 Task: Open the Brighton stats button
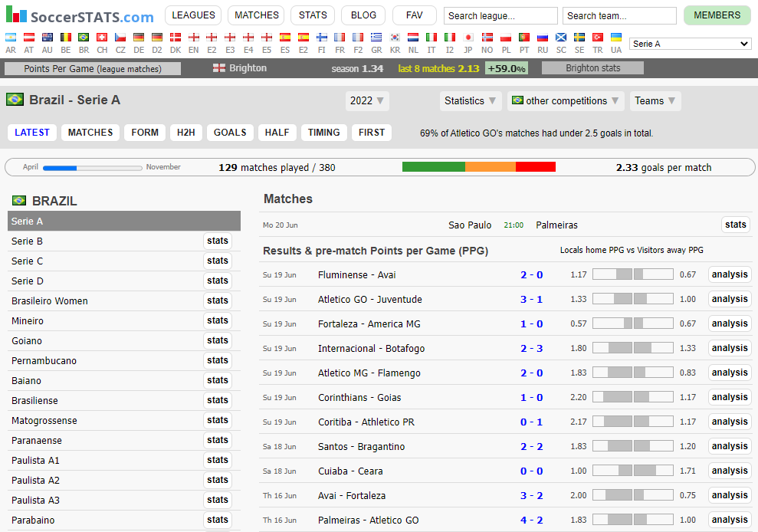tap(592, 68)
